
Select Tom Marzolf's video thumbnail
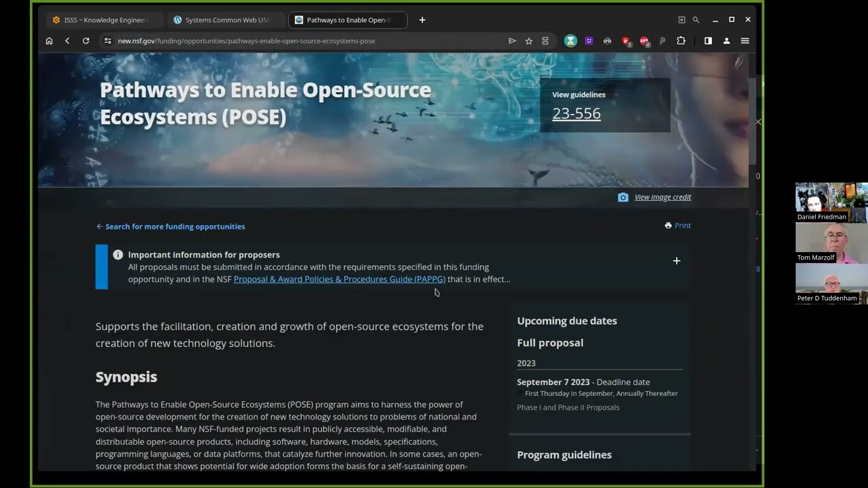(x=831, y=243)
